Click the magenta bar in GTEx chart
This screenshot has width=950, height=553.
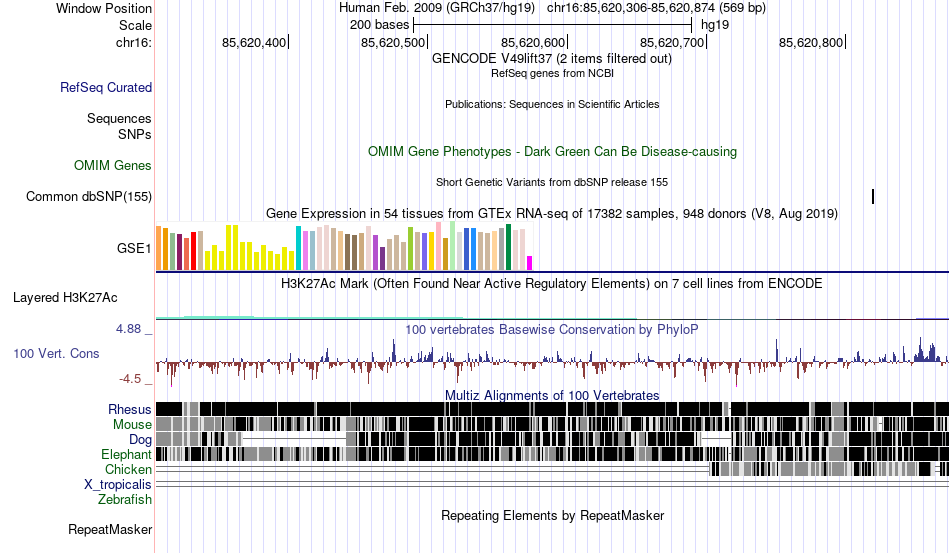pyautogui.click(x=530, y=263)
